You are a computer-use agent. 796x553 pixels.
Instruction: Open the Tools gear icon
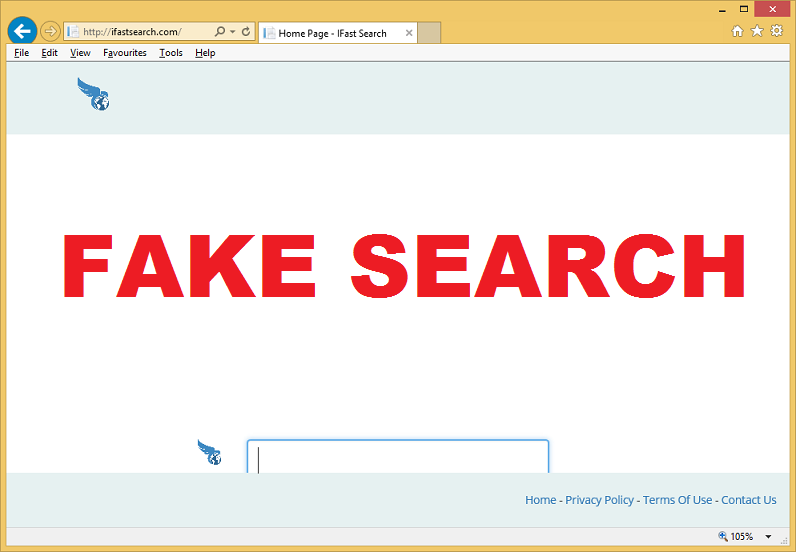coord(777,30)
